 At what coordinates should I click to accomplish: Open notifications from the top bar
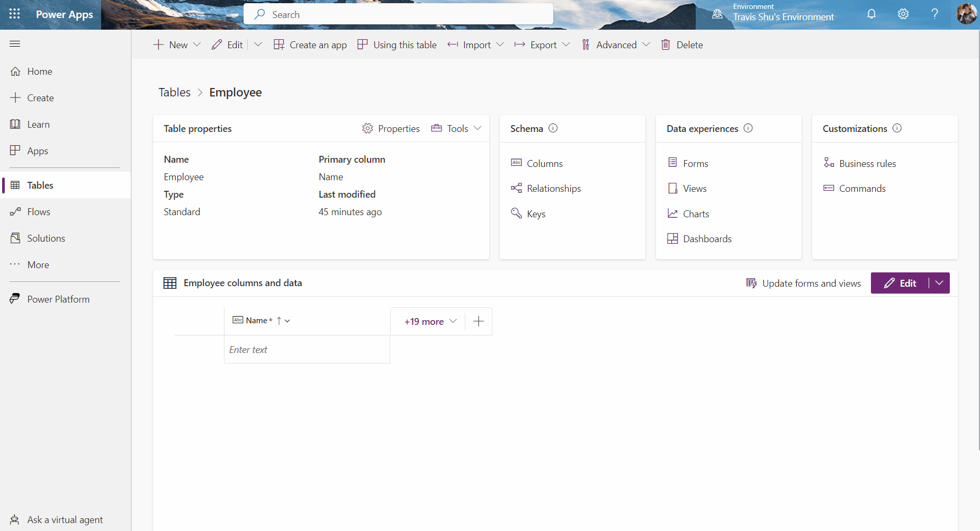pos(871,14)
